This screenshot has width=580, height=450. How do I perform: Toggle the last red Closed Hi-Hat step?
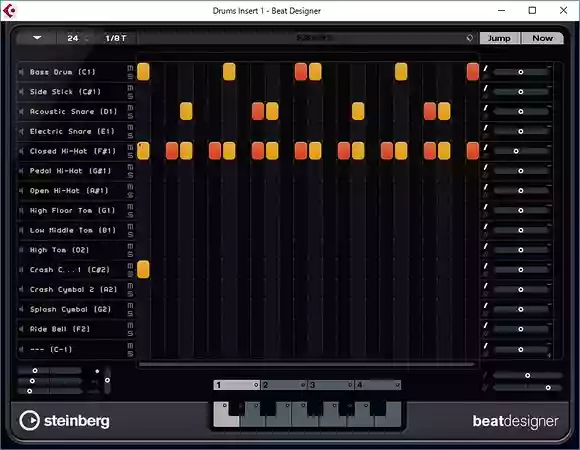473,151
